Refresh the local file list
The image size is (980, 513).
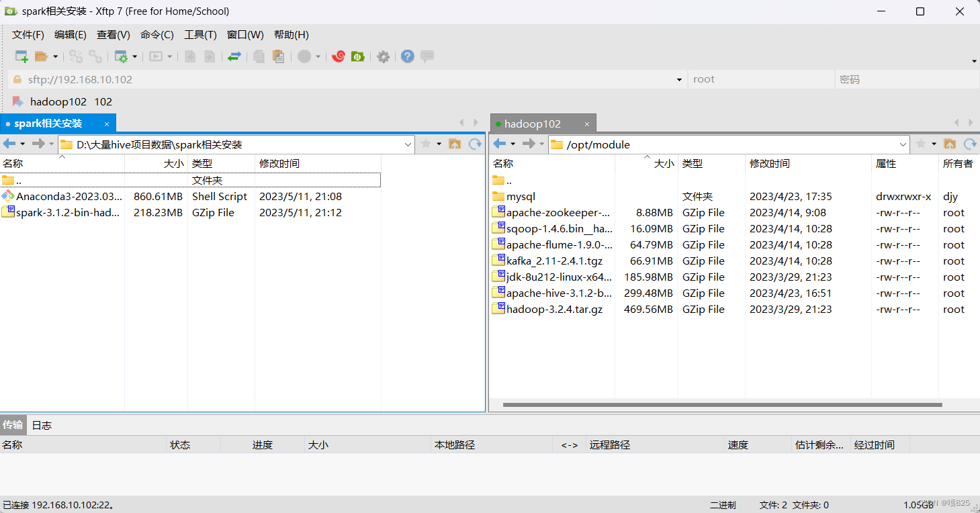point(475,144)
